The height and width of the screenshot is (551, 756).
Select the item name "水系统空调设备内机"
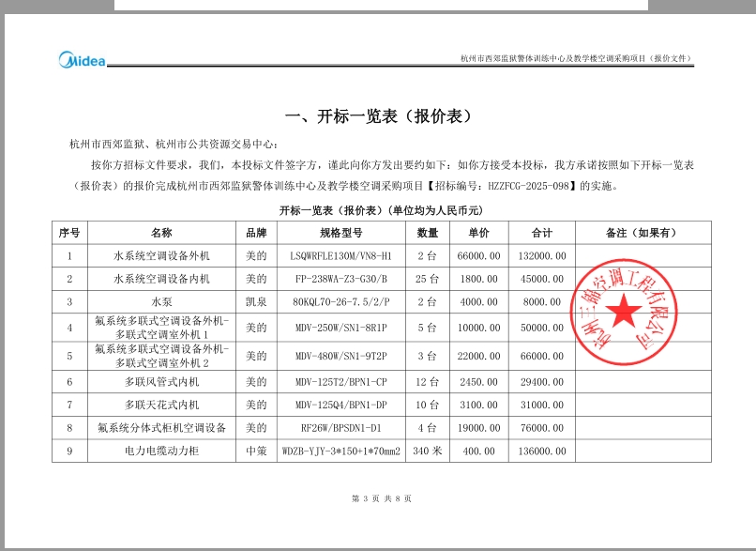pos(161,279)
